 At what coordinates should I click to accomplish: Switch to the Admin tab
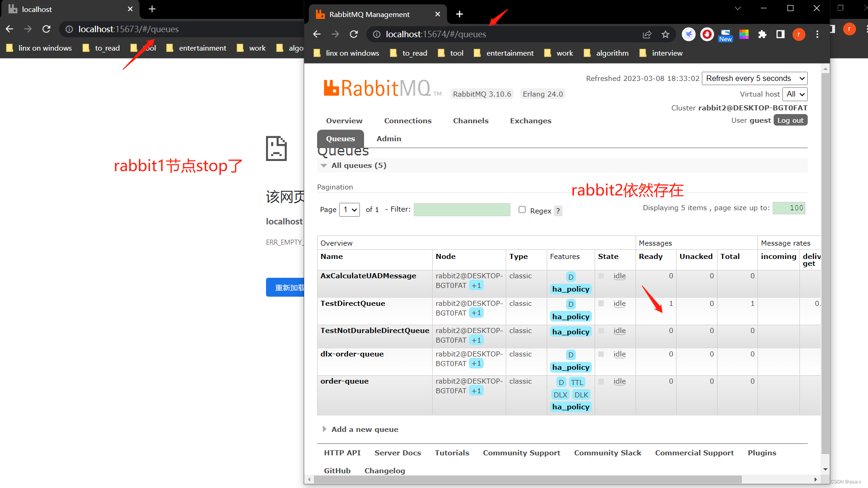[389, 138]
